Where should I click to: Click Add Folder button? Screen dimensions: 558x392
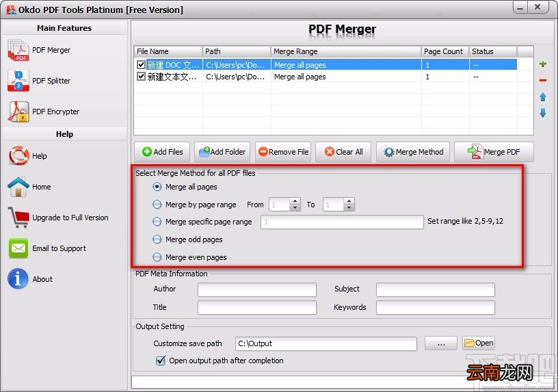tap(222, 152)
